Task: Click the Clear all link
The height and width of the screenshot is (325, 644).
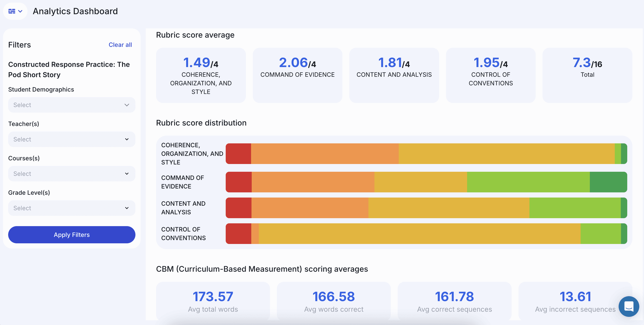Action: [120, 45]
